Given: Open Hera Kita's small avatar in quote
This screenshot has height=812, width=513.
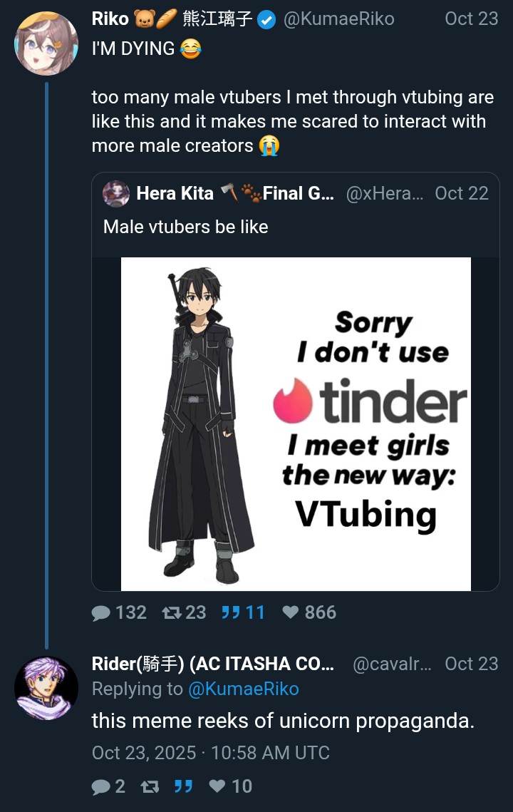Looking at the screenshot, I should 116,194.
